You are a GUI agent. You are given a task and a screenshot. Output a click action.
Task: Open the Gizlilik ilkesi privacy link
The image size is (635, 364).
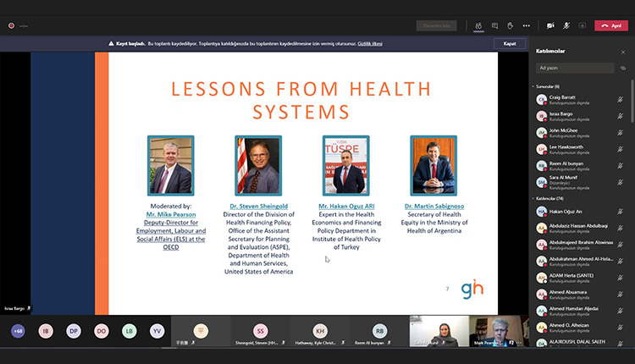[x=370, y=43]
